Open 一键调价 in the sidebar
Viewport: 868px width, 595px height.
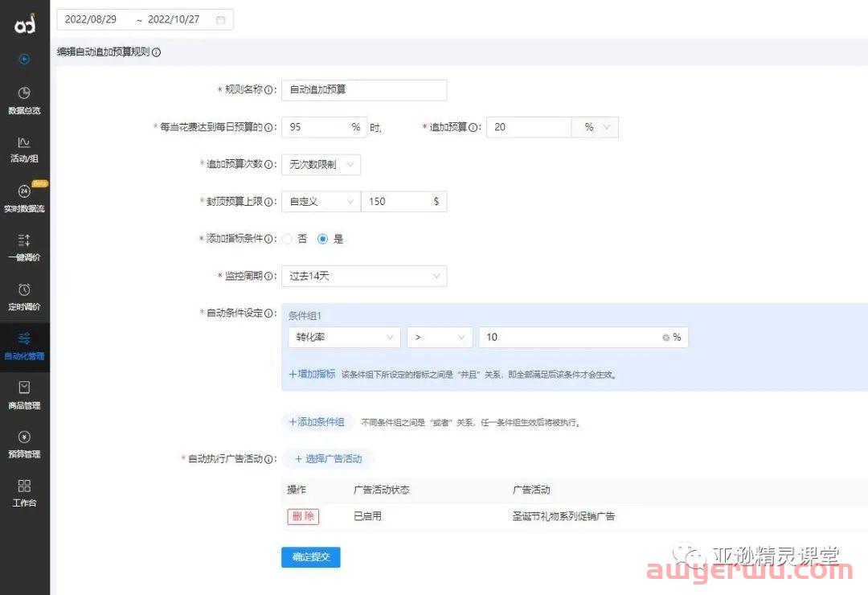[x=24, y=248]
